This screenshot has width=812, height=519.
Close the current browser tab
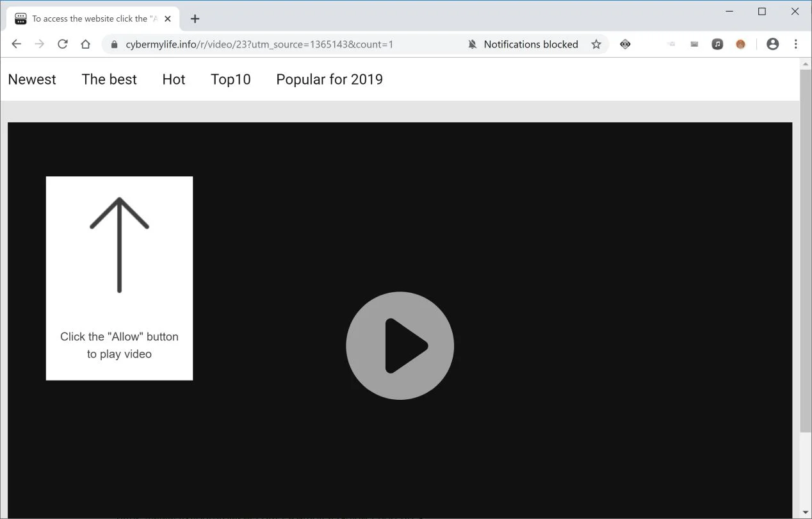tap(168, 19)
